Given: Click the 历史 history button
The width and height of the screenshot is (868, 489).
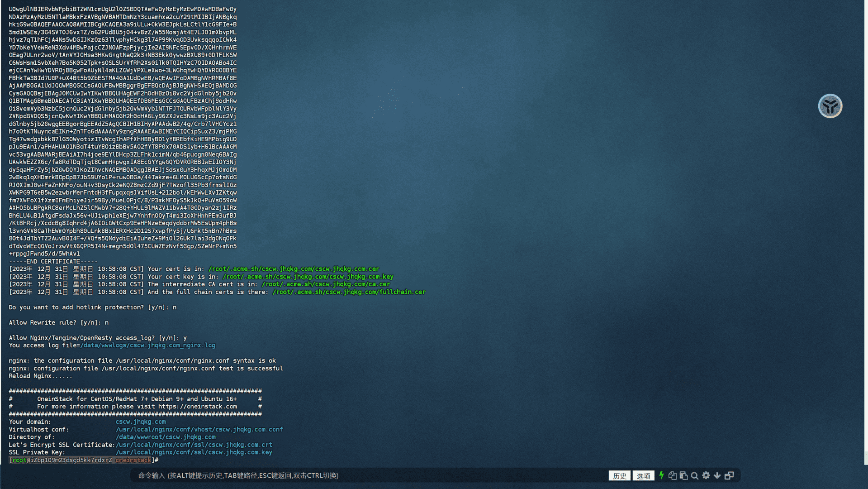Looking at the screenshot, I should tap(619, 475).
